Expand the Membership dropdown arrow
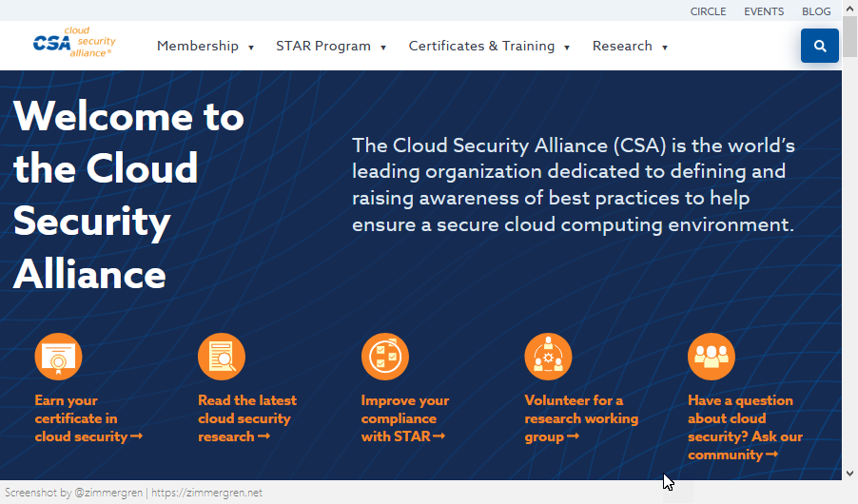This screenshot has height=504, width=858. 251,48
